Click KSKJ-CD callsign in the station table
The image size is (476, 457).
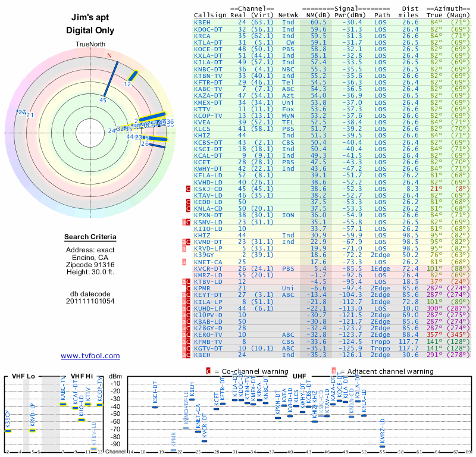(208, 189)
